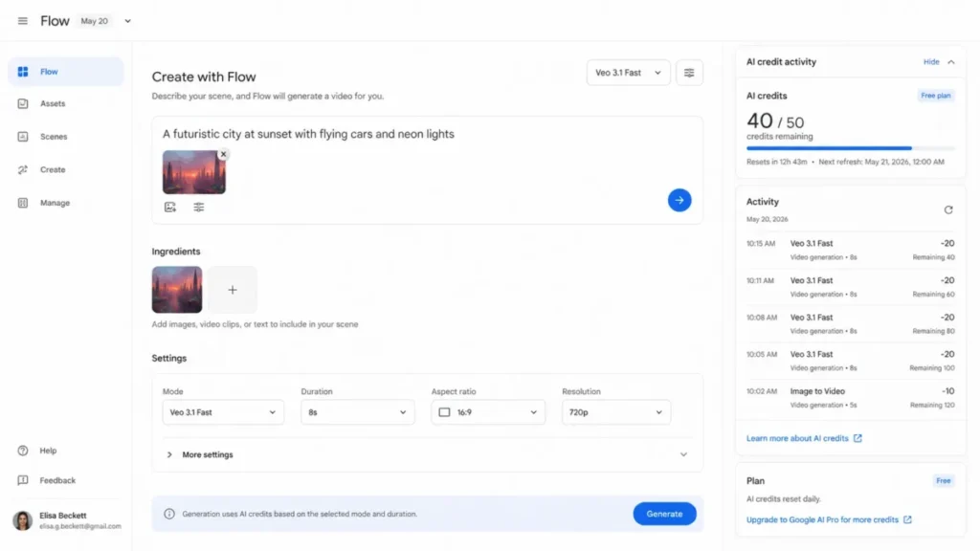Click the 10:15 AM Veo 3.1 Fast activity
Screen dimensions: 980x551
[851, 250]
